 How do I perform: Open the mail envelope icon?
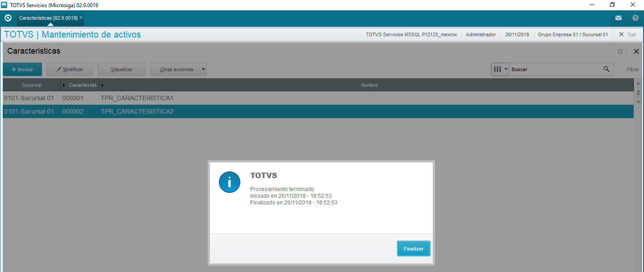pos(618,18)
